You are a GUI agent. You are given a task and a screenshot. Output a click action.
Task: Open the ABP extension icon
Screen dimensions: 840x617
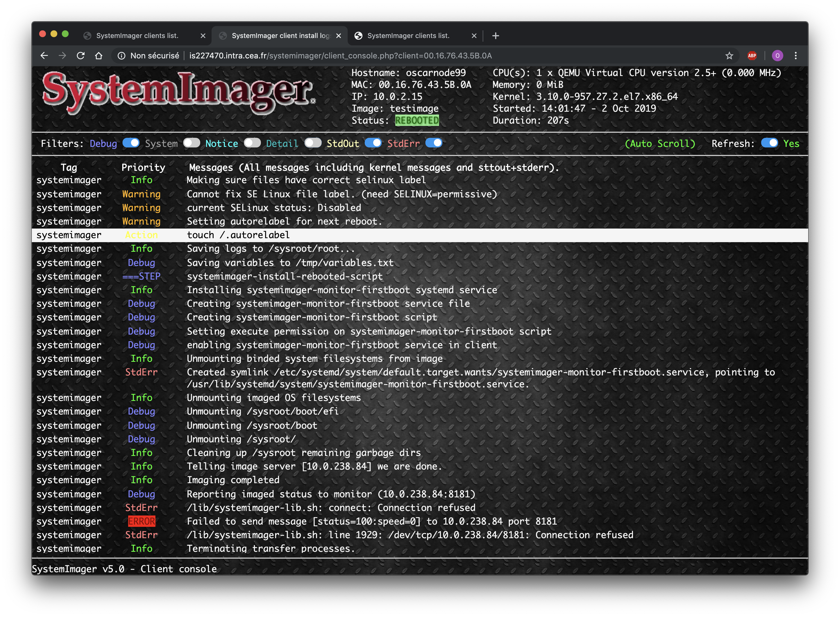pyautogui.click(x=752, y=56)
